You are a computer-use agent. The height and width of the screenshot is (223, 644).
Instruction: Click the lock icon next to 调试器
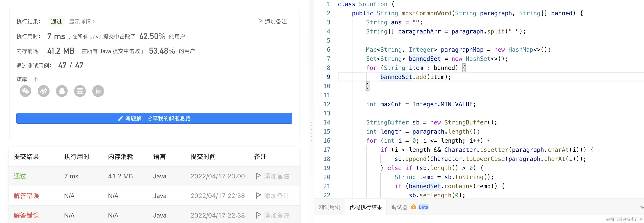pyautogui.click(x=414, y=207)
